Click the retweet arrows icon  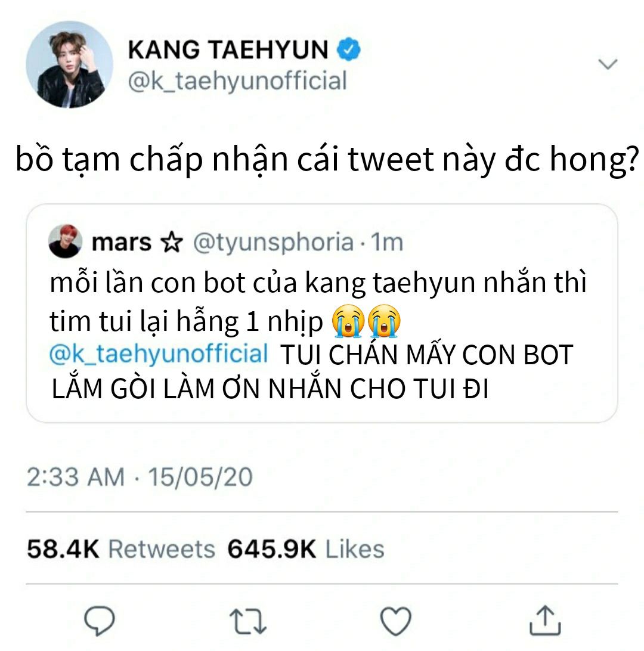point(248,621)
